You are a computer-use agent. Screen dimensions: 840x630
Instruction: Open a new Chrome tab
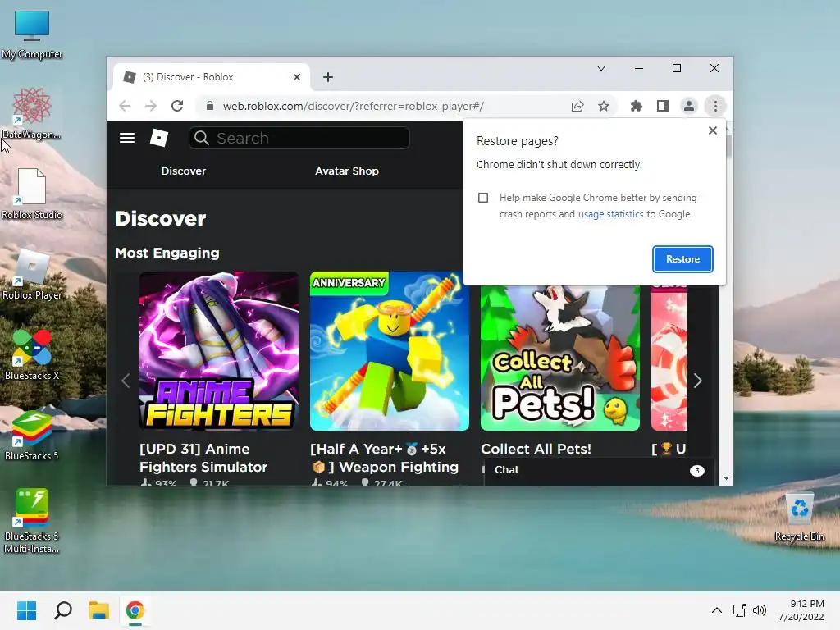click(x=328, y=77)
